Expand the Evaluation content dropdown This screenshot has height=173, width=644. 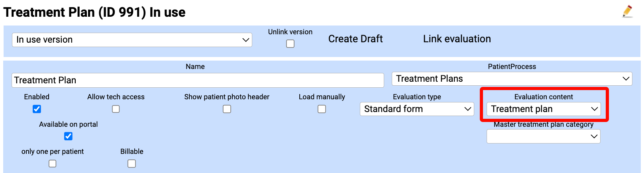coord(544,109)
